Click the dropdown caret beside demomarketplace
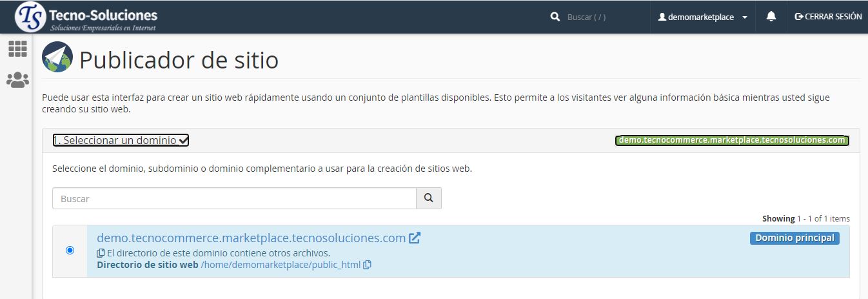 (745, 17)
